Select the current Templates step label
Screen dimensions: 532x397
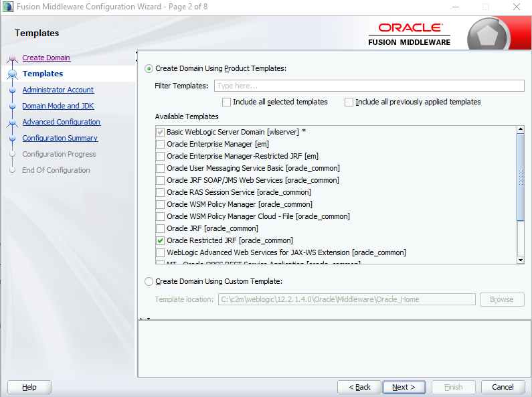pos(43,74)
